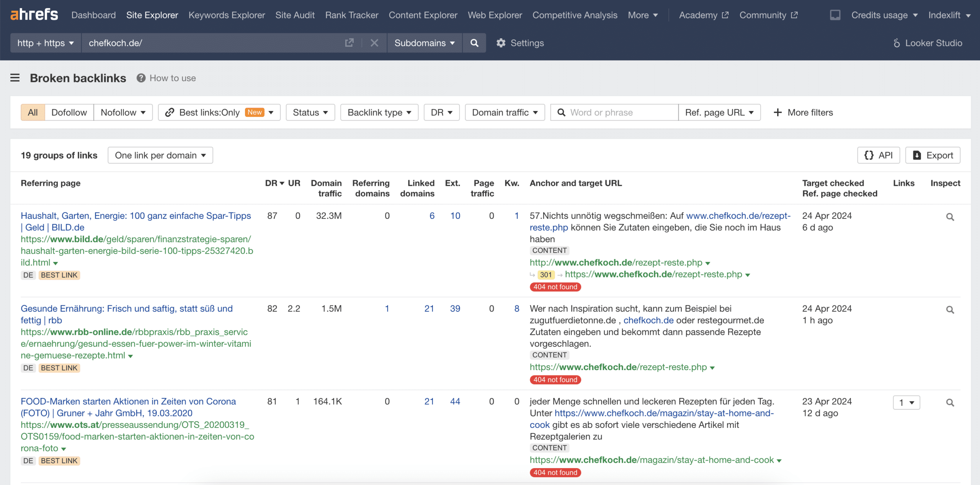The image size is (980, 485).
Task: Click Word or phrase search field
Action: coord(614,112)
